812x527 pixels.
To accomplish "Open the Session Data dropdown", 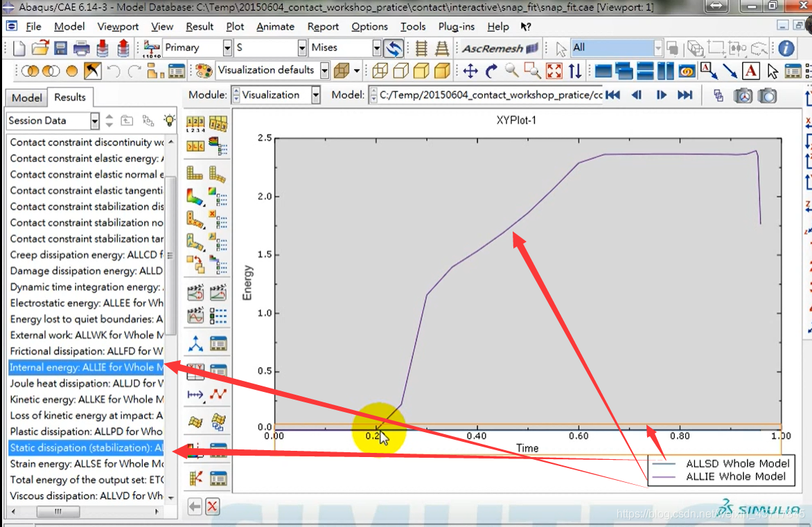I will point(95,121).
